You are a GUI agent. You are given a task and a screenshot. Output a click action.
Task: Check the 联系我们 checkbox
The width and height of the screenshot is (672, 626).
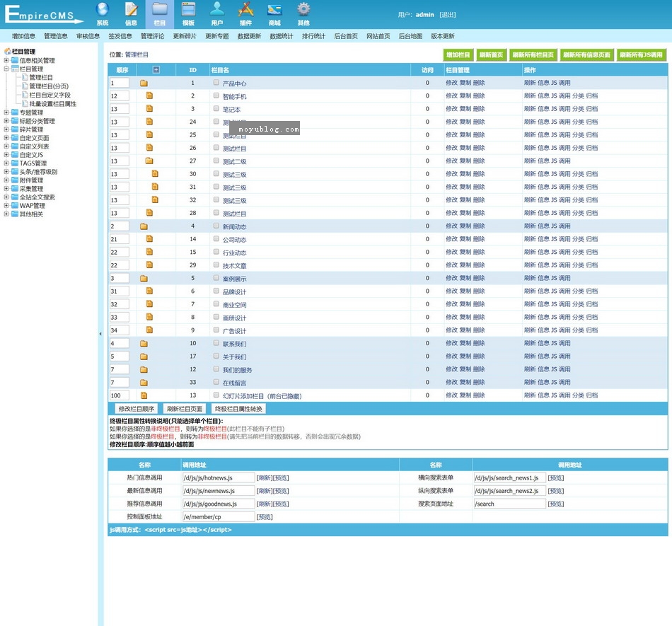coord(216,343)
